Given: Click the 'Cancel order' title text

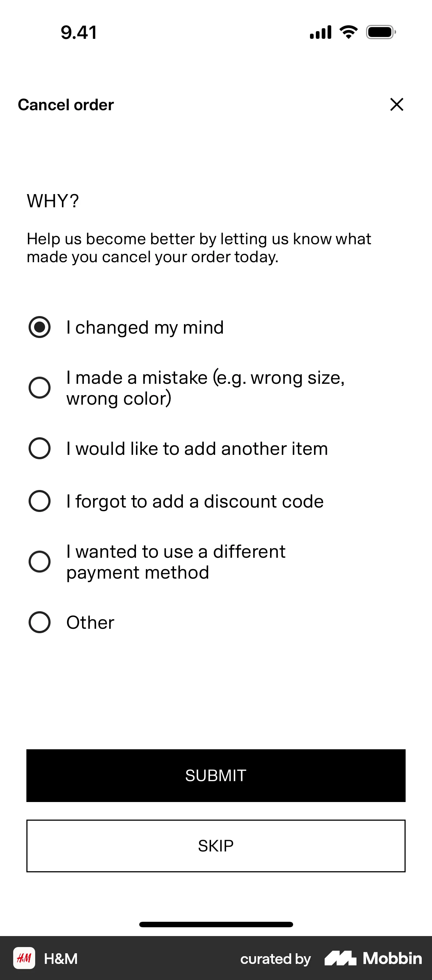Looking at the screenshot, I should [66, 105].
